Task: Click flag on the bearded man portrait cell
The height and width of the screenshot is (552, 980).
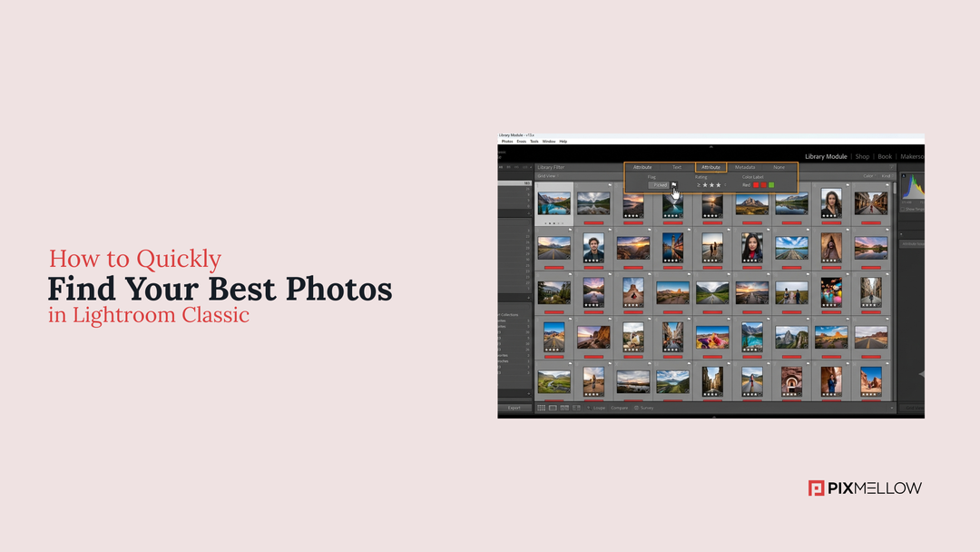Action: [610, 230]
